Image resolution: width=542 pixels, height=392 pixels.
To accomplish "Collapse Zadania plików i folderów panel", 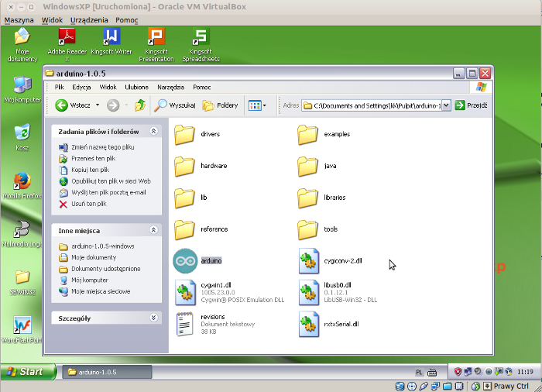I will pos(154,131).
